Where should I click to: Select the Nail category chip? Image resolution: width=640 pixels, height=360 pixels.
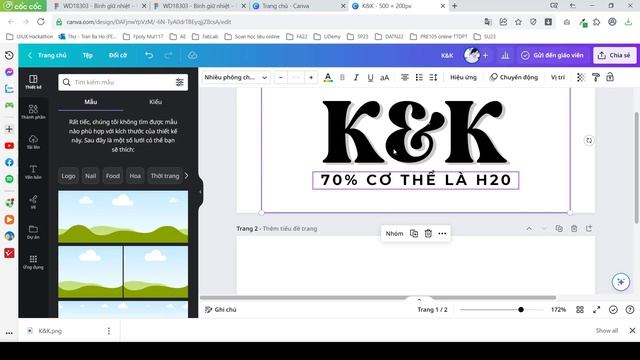click(91, 176)
